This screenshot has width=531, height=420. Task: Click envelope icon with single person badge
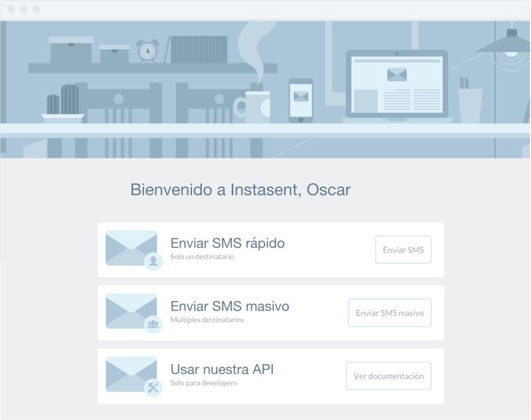coord(134,250)
